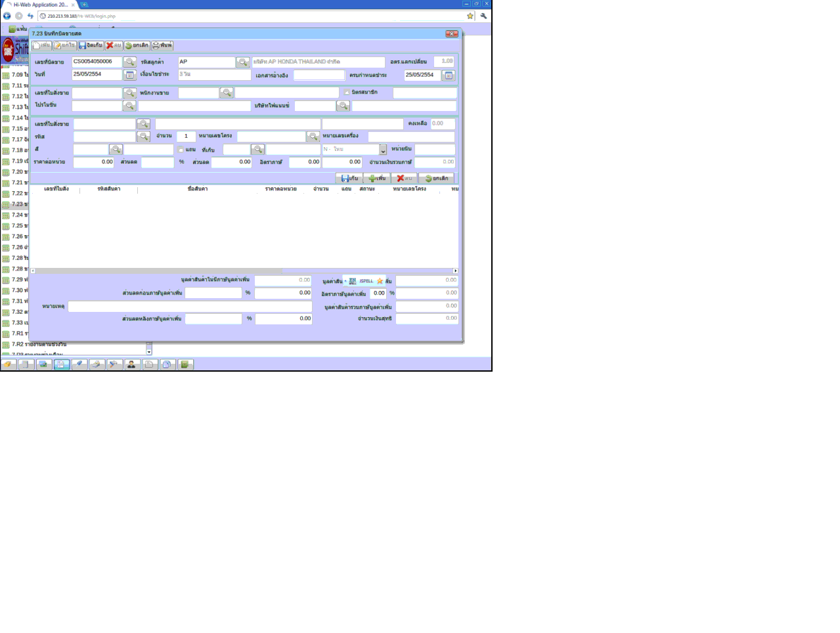Click the เอกสารอ้างอิง reference document field
The image size is (840, 633).
[319, 75]
